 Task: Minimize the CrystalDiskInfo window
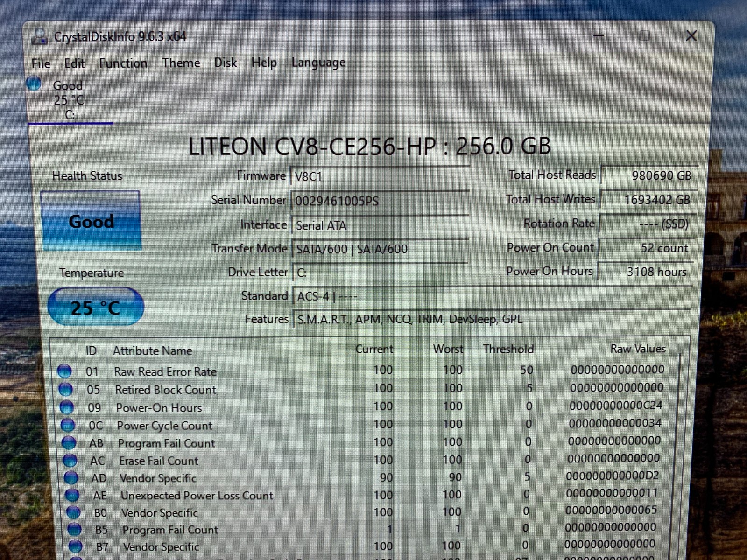click(599, 36)
